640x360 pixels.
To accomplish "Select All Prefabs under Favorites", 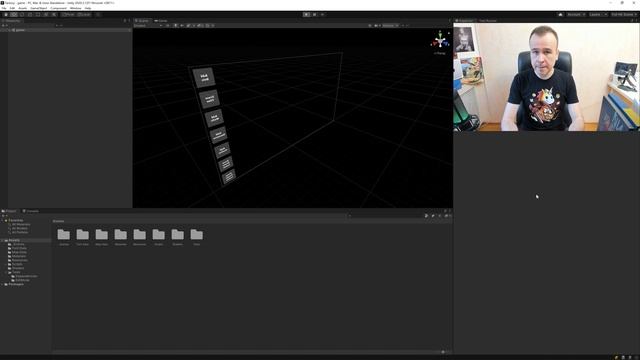I will [x=20, y=232].
